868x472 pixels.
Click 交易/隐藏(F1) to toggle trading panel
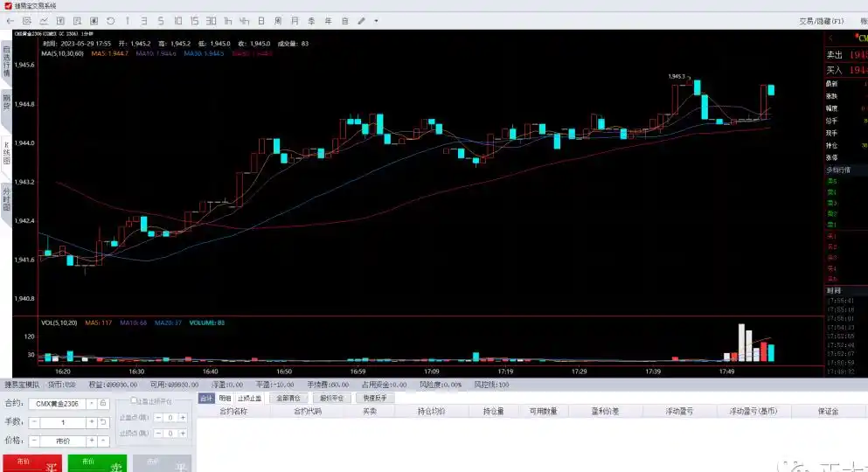(x=821, y=21)
